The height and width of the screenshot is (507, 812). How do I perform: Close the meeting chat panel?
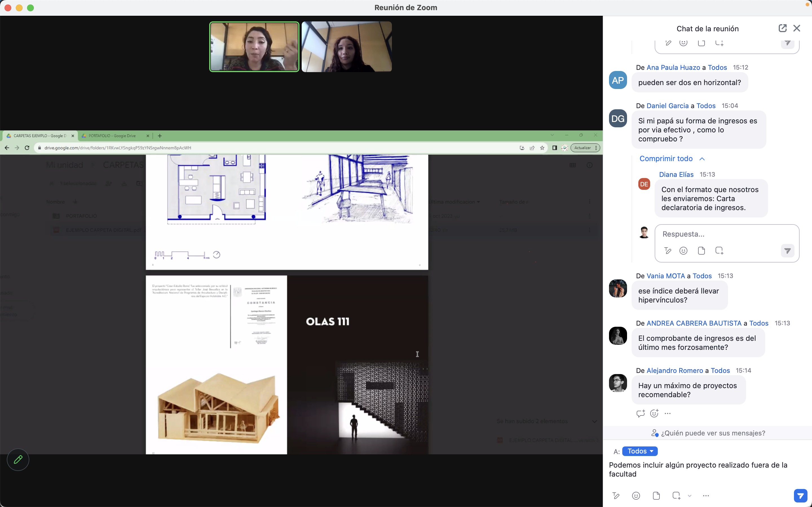pos(796,28)
